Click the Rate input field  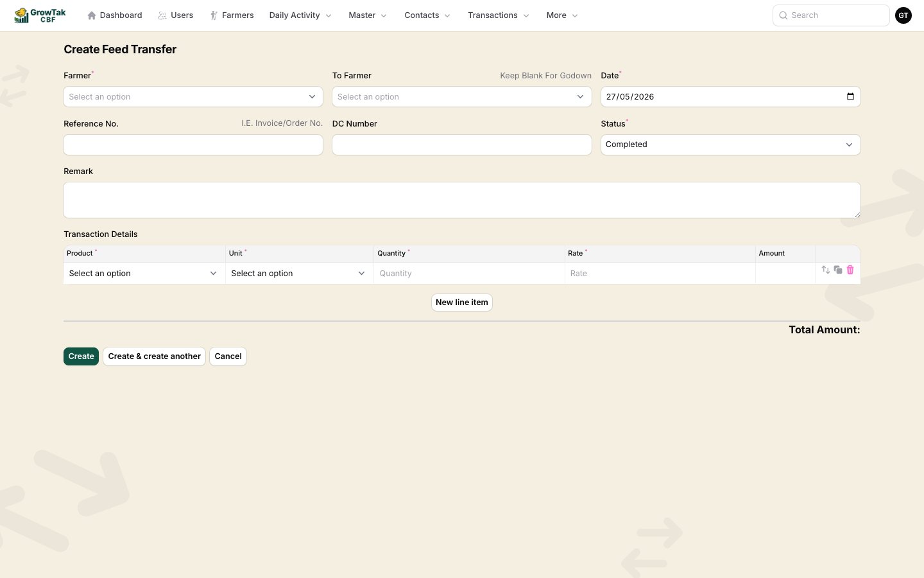pos(660,274)
